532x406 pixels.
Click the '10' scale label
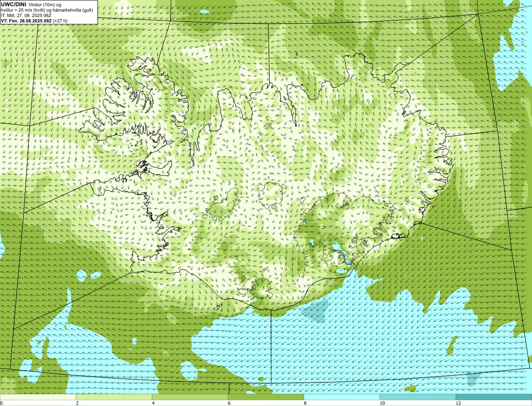tap(382, 403)
